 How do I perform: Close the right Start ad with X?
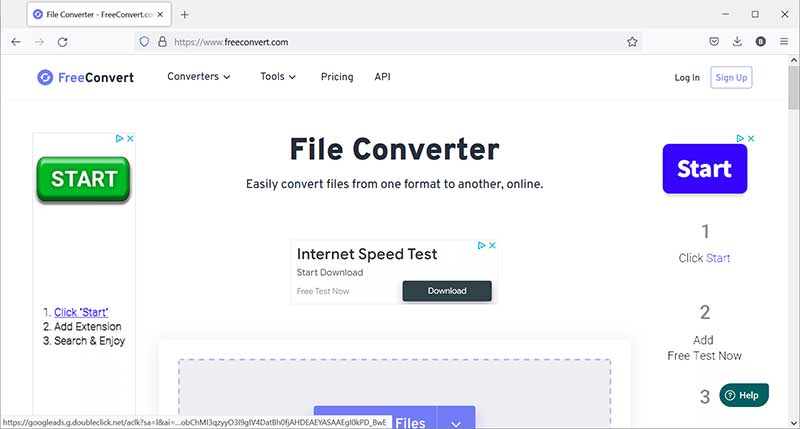point(751,138)
